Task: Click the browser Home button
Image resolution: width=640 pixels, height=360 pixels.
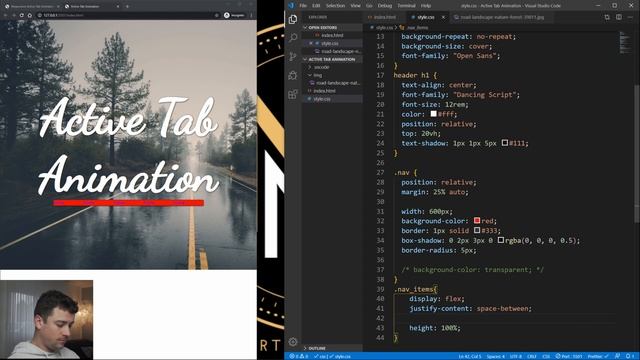Action: click(x=29, y=15)
